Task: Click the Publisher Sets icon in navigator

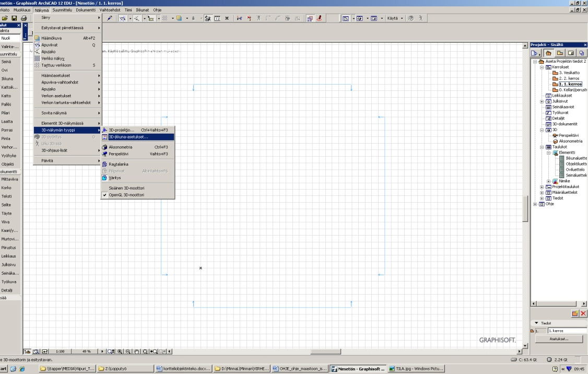Action: (x=582, y=53)
